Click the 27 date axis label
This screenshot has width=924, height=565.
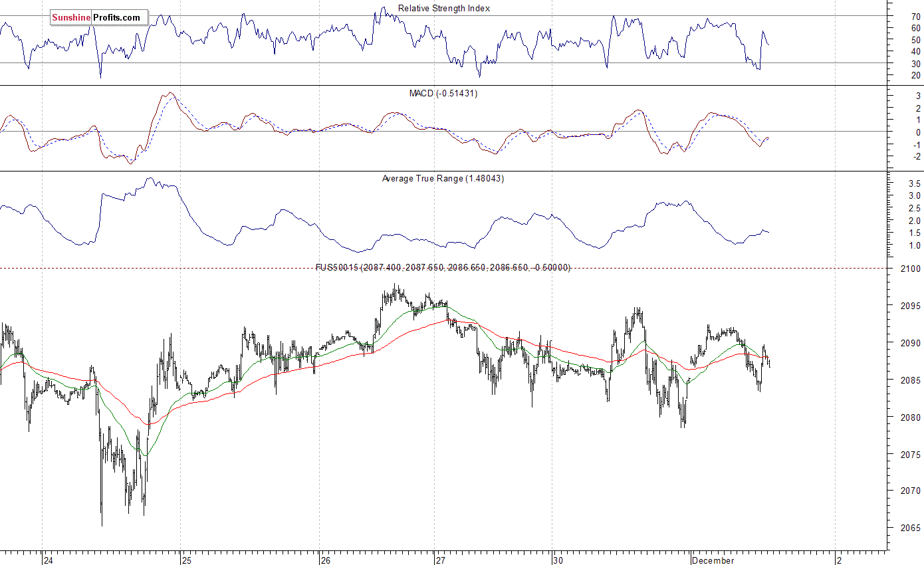coord(441,560)
